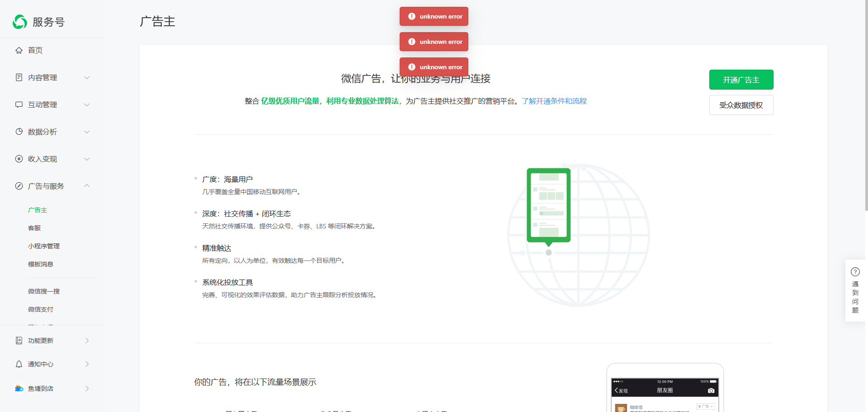
Task: Click the 功能更新 icon
Action: tap(19, 341)
